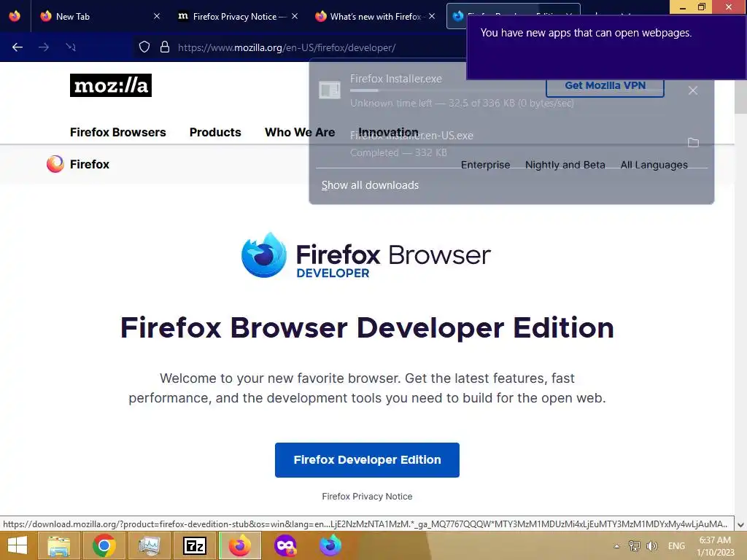Switch to What's new with Firefox tab
The width and height of the screenshot is (747, 560).
pos(376,16)
